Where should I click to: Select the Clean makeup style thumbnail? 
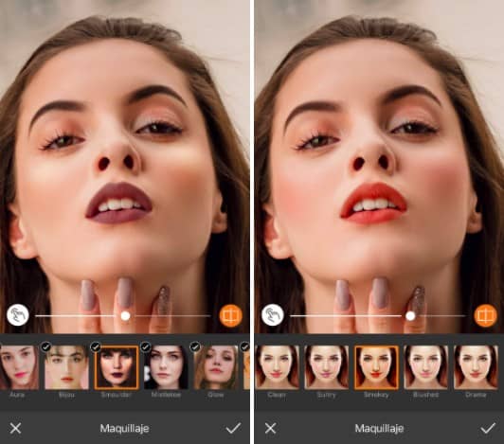click(277, 367)
